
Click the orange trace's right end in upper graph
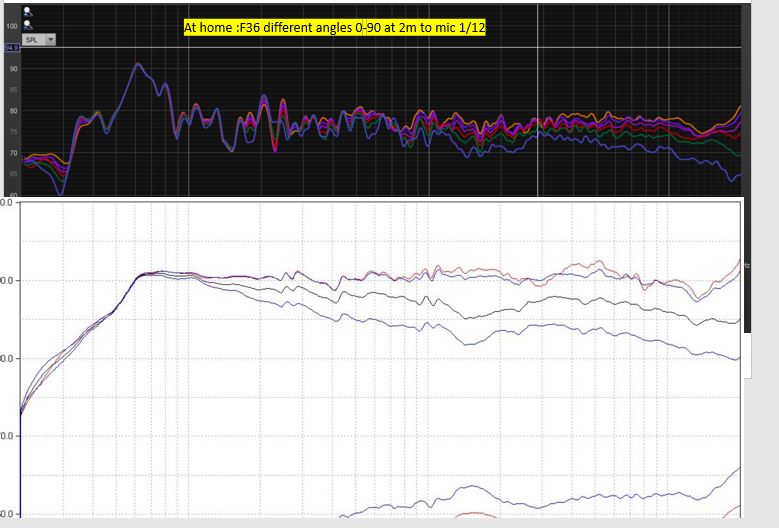pyautogui.click(x=739, y=106)
